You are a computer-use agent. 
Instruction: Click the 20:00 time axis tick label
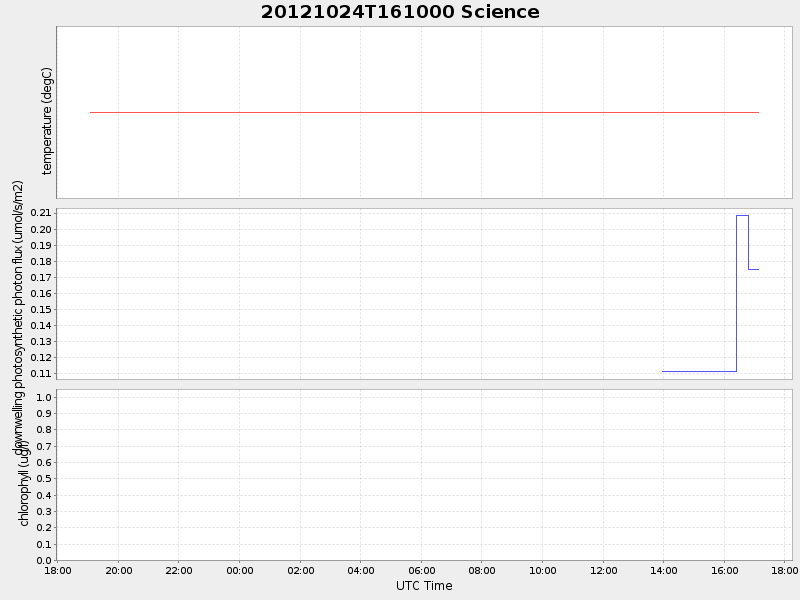coord(119,570)
